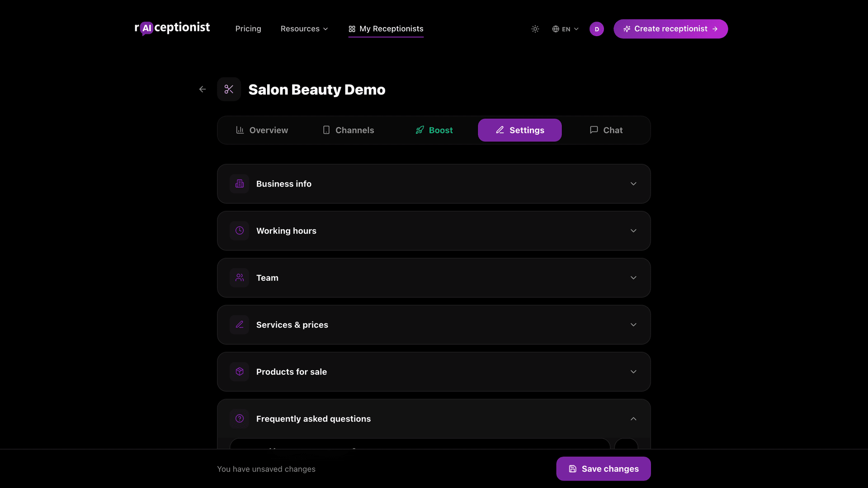The image size is (868, 488).
Task: Expand Services & prices chevron
Action: pos(633,325)
